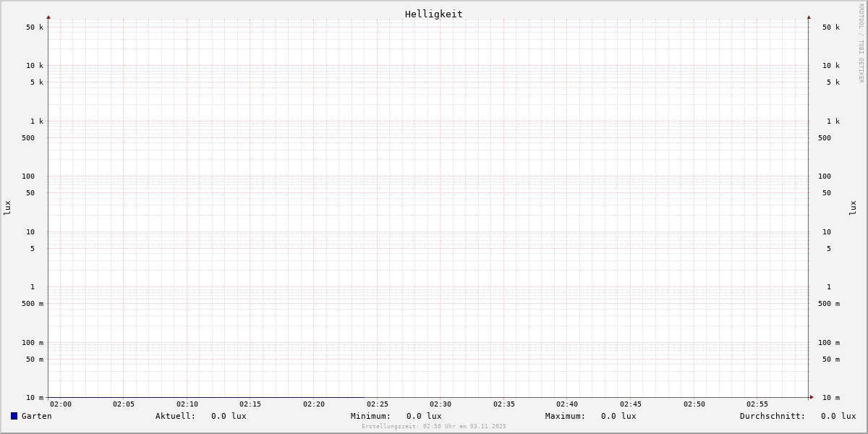Image resolution: width=868 pixels, height=434 pixels.
Task: Click the Helligkeit chart title
Action: 433,14
